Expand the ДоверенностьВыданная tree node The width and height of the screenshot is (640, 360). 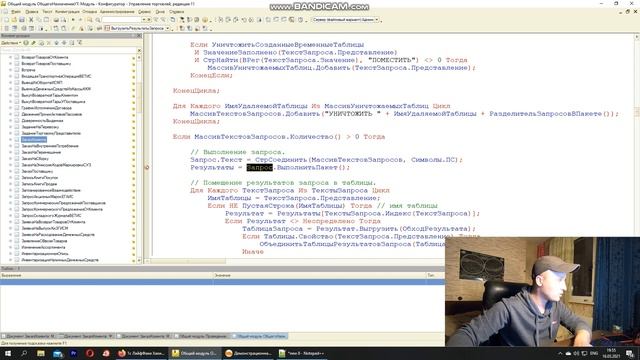pyautogui.click(x=11, y=120)
